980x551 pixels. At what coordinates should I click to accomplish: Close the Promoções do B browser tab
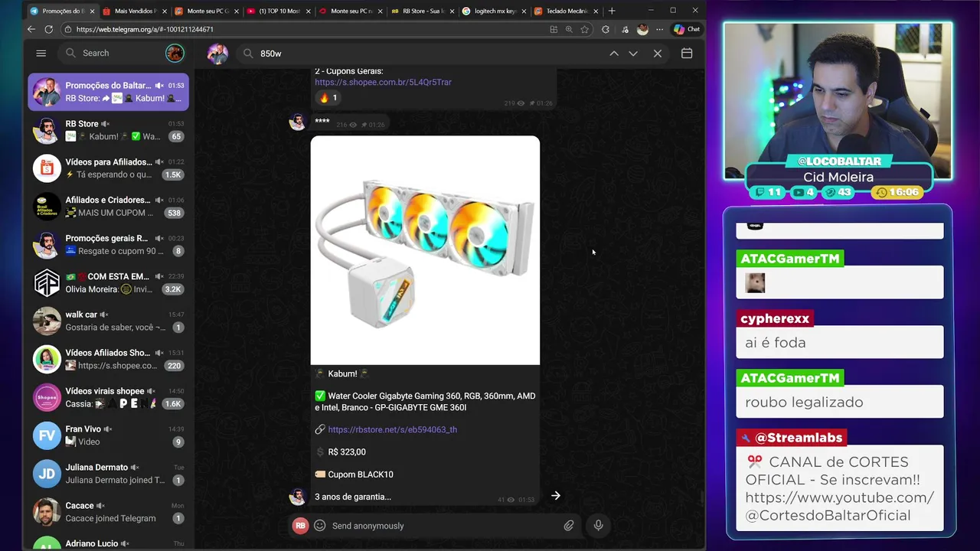point(93,11)
